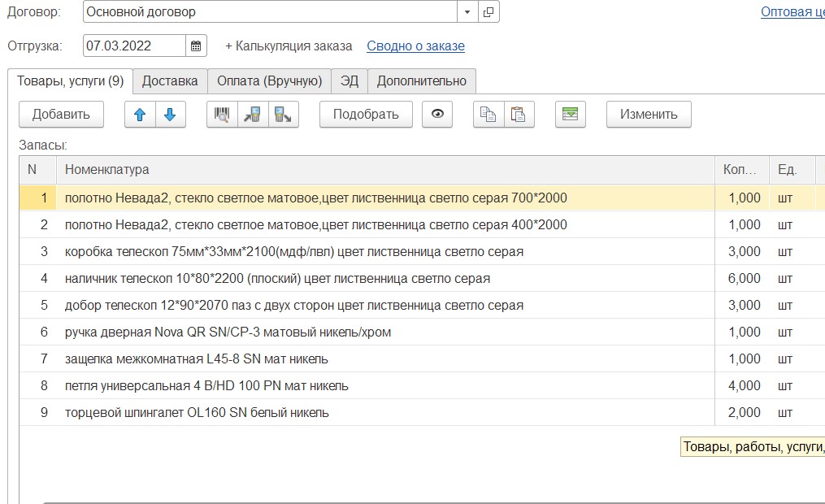Open the Сводно о заказе link
The height and width of the screenshot is (504, 825).
[x=415, y=46]
